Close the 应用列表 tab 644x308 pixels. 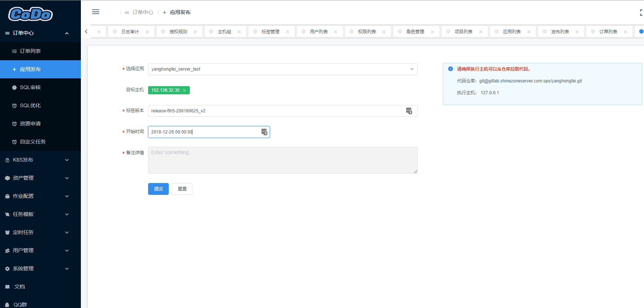pos(529,32)
